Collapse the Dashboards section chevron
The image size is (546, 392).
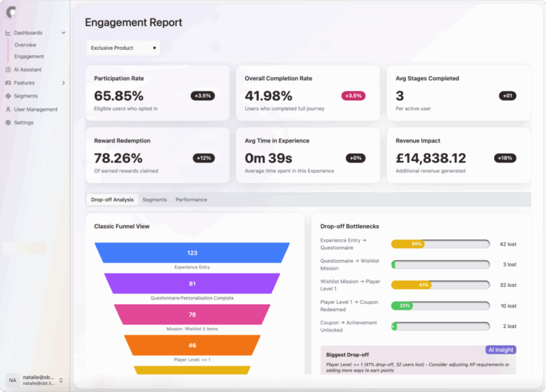pos(63,33)
